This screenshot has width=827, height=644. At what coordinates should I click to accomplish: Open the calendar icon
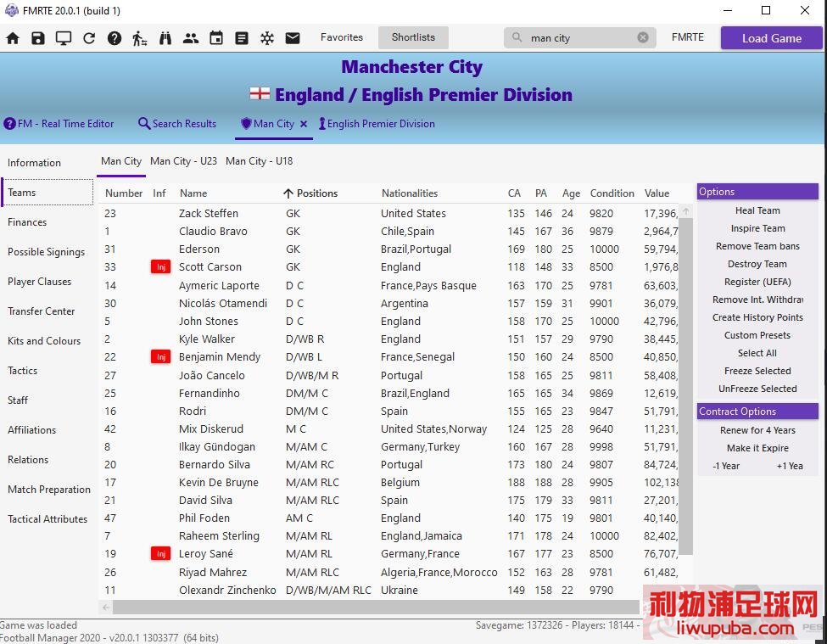coord(216,38)
